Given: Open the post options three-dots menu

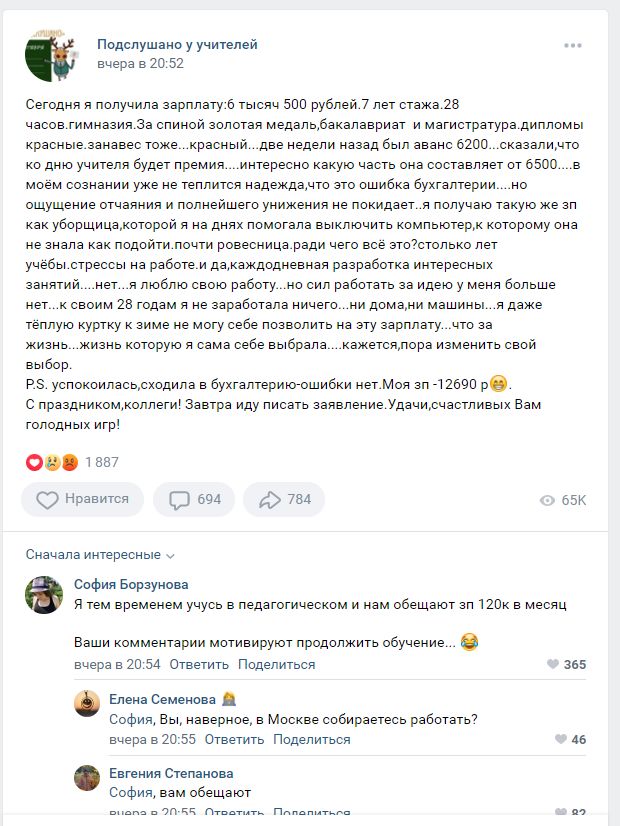Looking at the screenshot, I should [572, 44].
